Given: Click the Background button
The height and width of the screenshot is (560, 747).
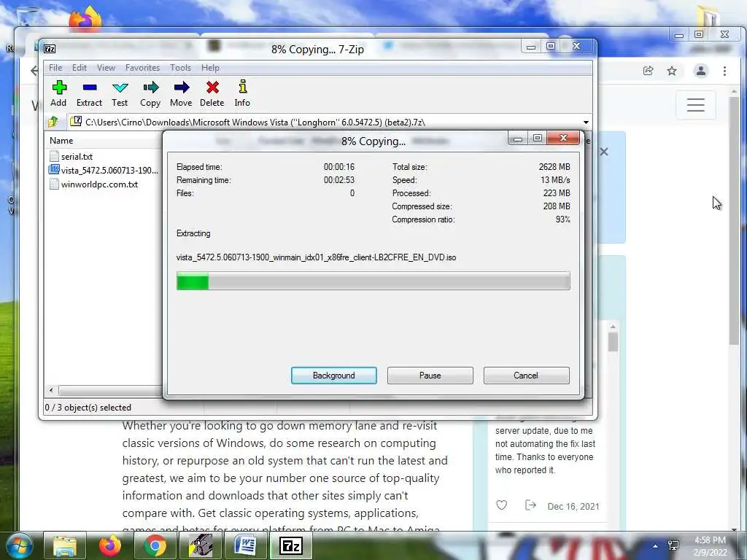Looking at the screenshot, I should [x=334, y=376].
